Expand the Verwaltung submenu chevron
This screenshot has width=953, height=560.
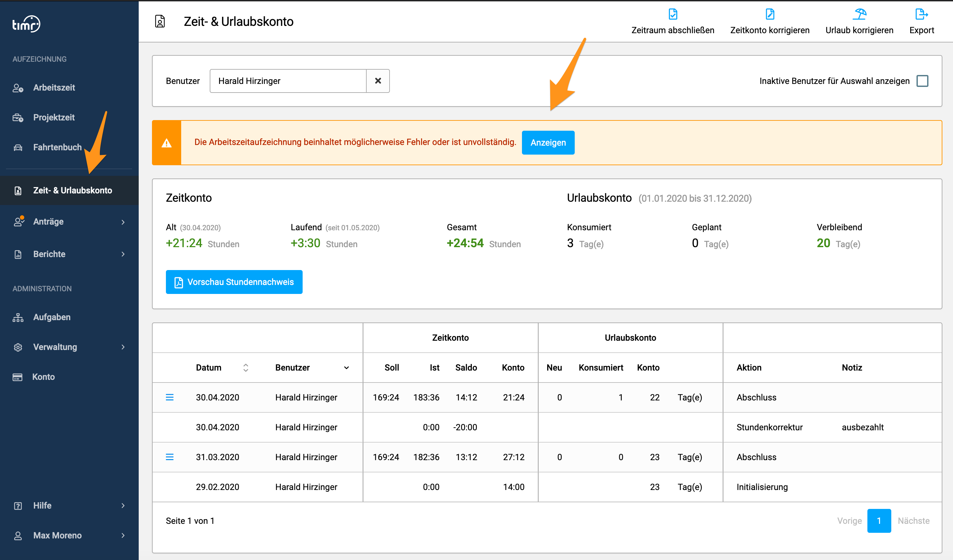[123, 347]
